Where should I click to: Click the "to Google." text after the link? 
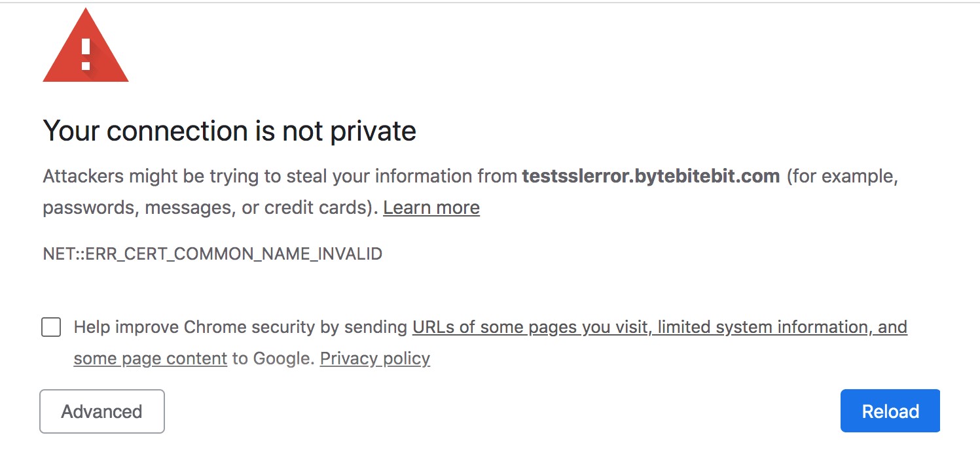pyautogui.click(x=274, y=358)
